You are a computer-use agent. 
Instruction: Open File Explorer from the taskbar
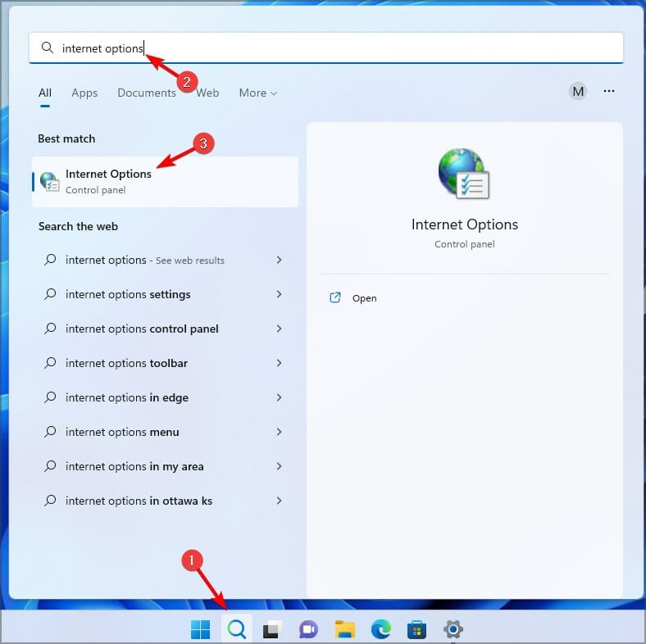345,629
